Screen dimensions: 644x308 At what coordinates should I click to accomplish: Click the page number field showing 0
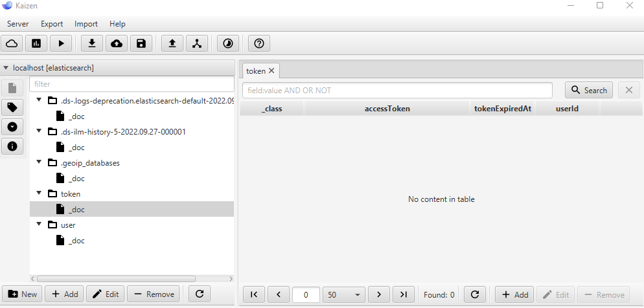[306, 294]
